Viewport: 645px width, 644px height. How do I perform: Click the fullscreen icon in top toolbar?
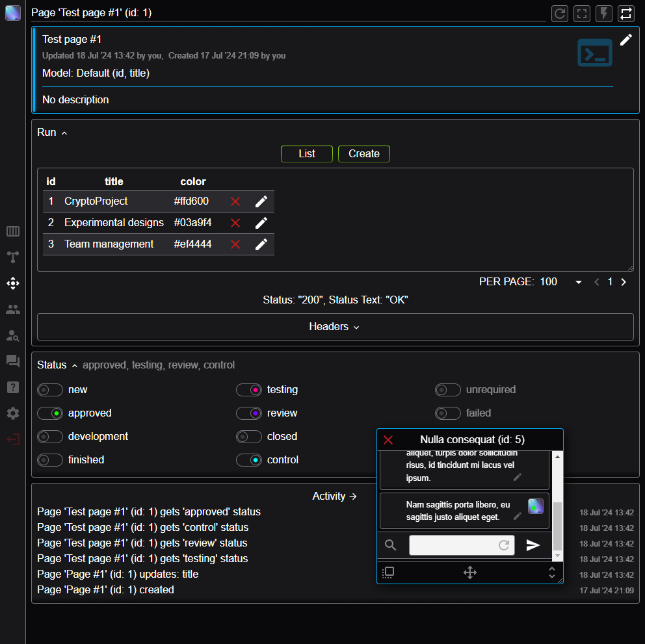[582, 14]
